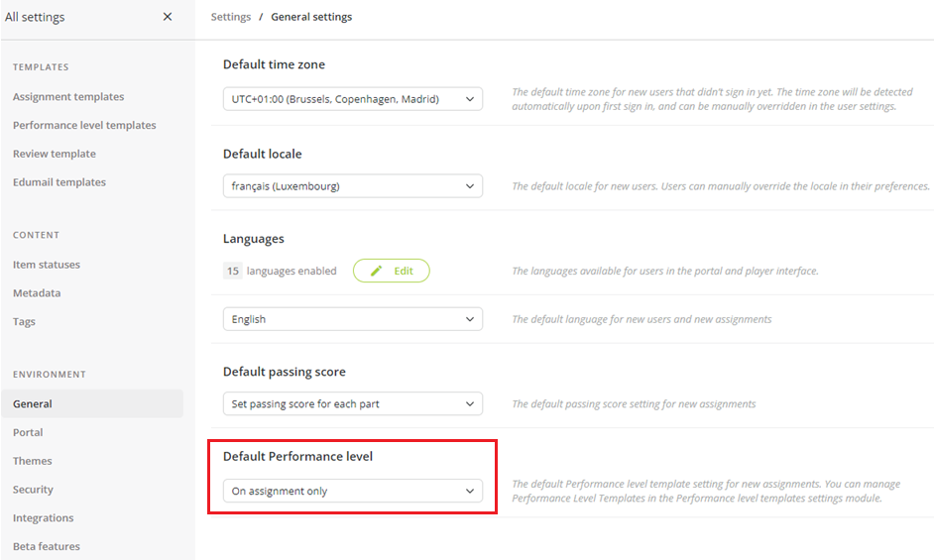Click the pencil icon on Edit languages
Viewport: 934px width, 560px height.
click(377, 271)
